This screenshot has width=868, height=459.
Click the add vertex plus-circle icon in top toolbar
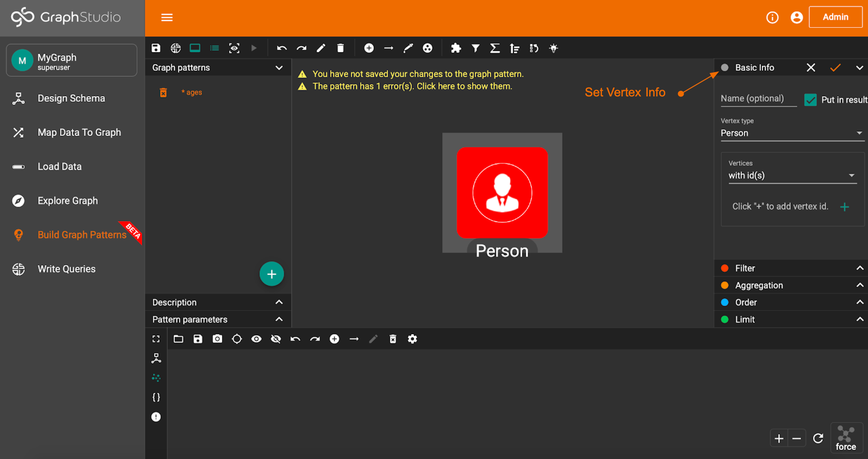click(369, 48)
